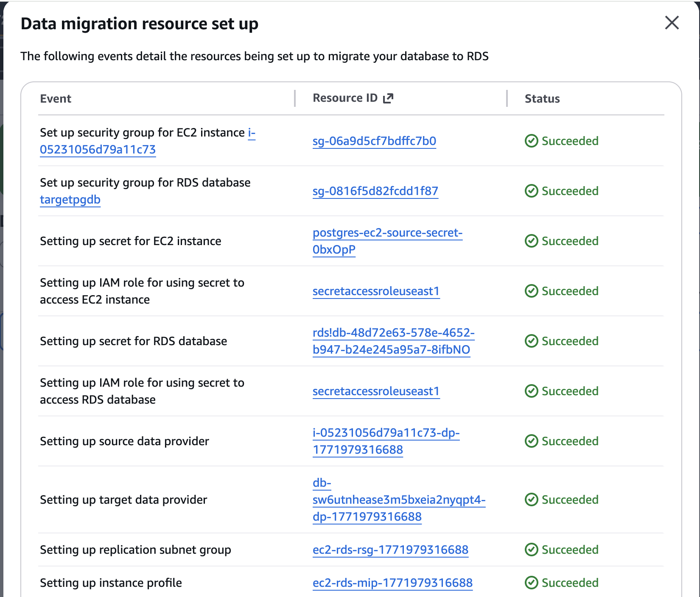Image resolution: width=700 pixels, height=597 pixels.
Task: Click success check icon for replication subnet group
Action: click(x=531, y=550)
